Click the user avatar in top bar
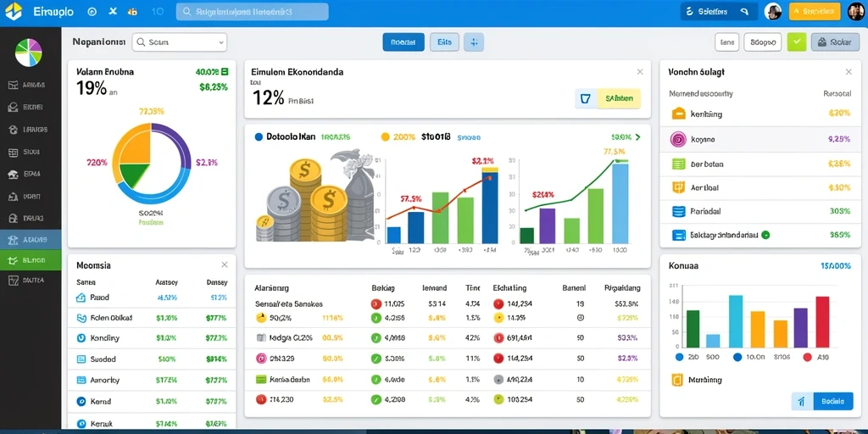The image size is (868, 434). (x=773, y=11)
